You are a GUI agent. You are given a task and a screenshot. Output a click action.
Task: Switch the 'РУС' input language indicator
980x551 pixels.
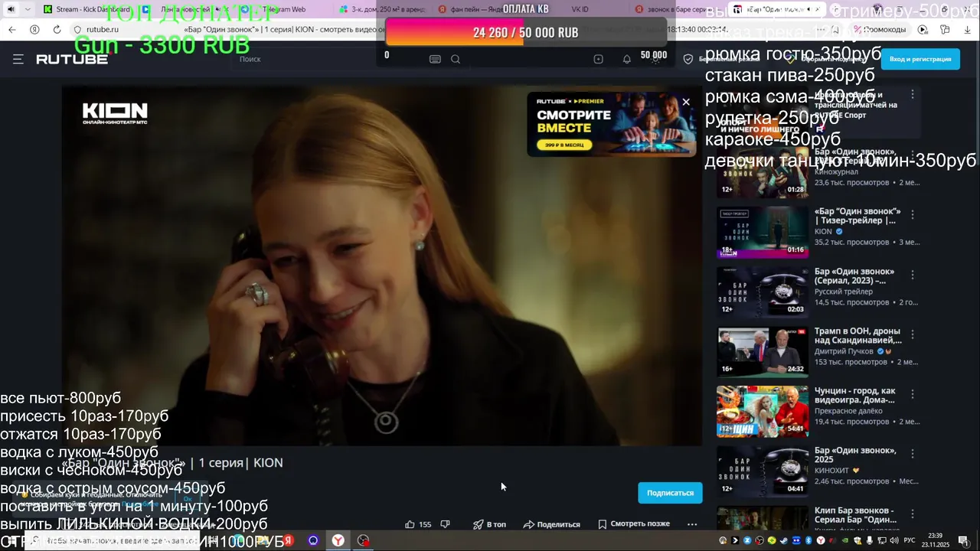point(910,540)
